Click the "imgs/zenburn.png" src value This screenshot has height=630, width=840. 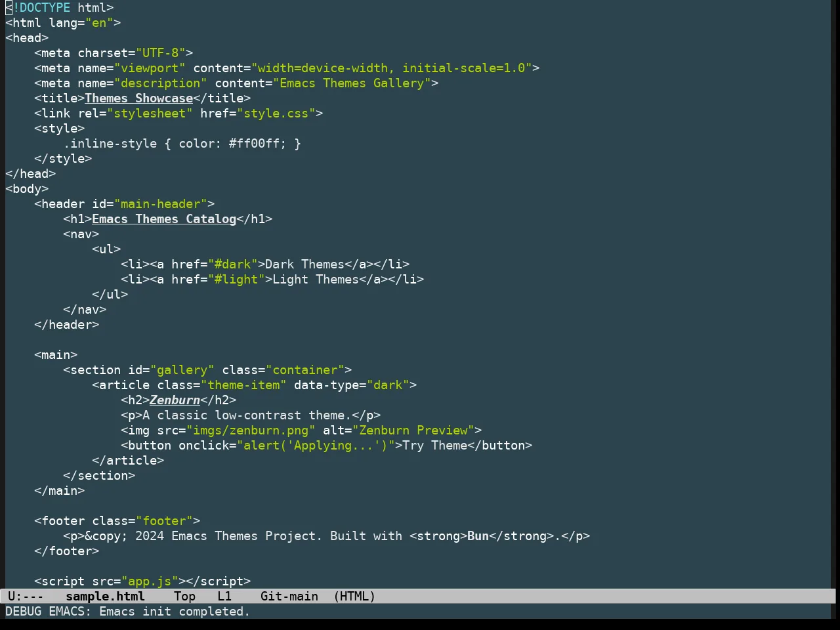(x=251, y=430)
